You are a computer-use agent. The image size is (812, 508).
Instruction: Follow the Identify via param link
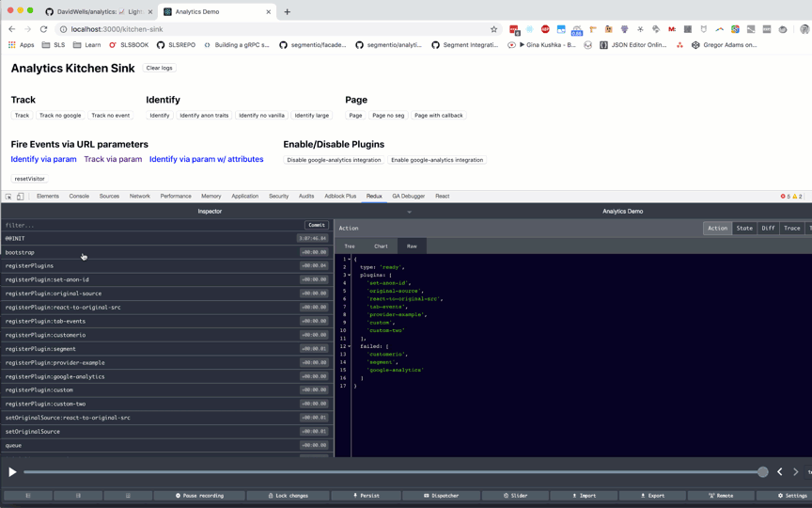pos(43,159)
